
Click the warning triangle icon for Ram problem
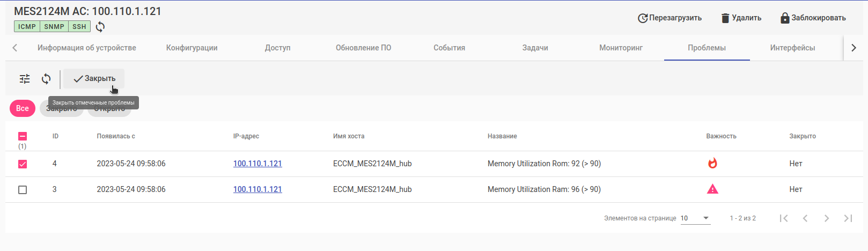712,189
